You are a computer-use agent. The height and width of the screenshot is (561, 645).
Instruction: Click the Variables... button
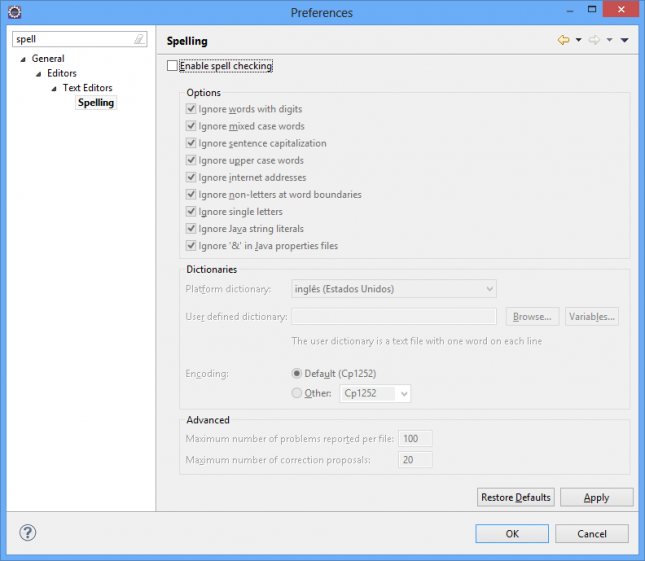(592, 316)
